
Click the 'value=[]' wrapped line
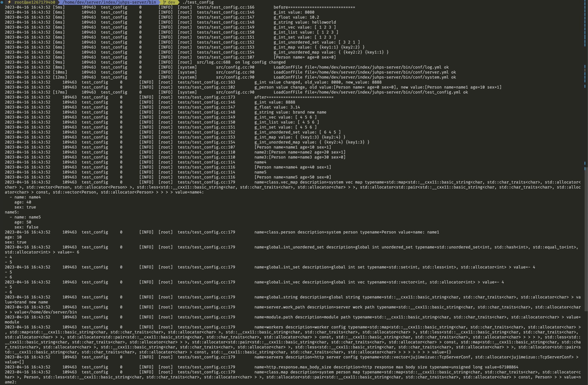pos(14,362)
